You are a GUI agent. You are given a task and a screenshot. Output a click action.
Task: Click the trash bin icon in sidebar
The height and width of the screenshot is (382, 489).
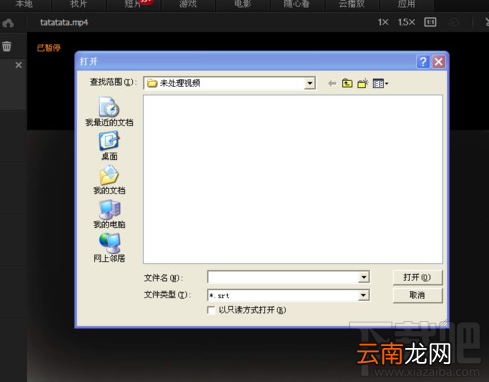(7, 46)
